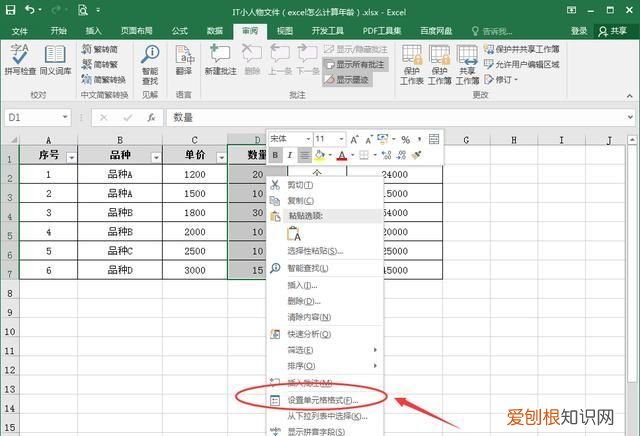The height and width of the screenshot is (436, 640).
Task: Increase font size in mini toolbar
Action: point(354,140)
